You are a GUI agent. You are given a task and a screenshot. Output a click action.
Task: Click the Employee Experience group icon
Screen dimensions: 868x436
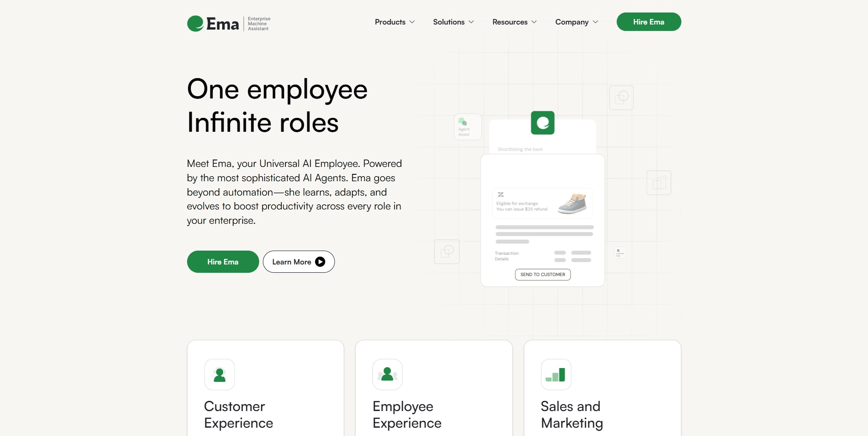click(x=388, y=375)
